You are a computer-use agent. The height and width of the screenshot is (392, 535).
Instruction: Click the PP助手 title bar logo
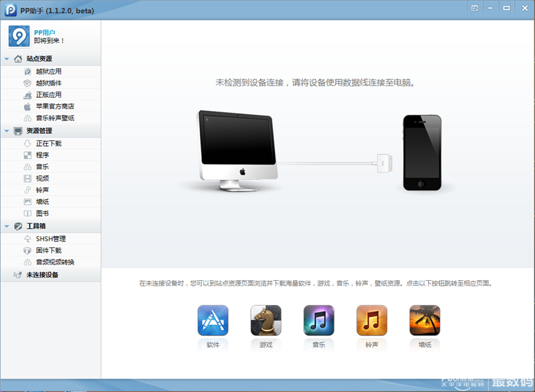coord(9,8)
